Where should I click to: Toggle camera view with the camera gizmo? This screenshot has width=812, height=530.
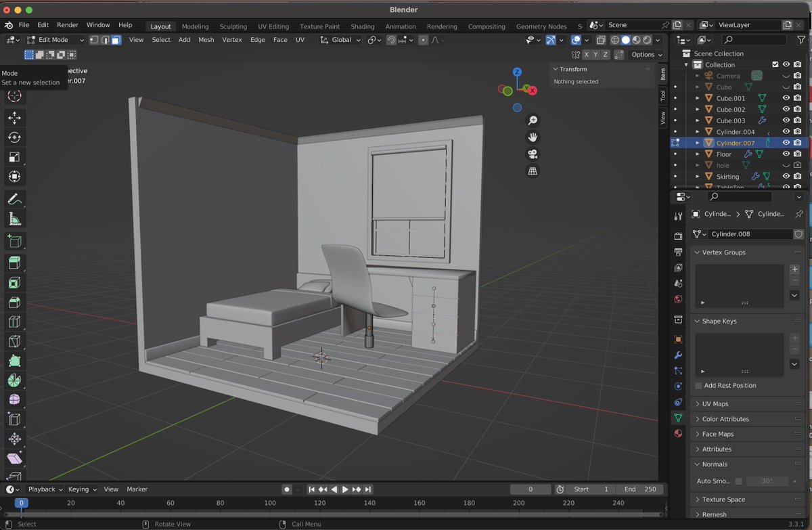click(533, 154)
